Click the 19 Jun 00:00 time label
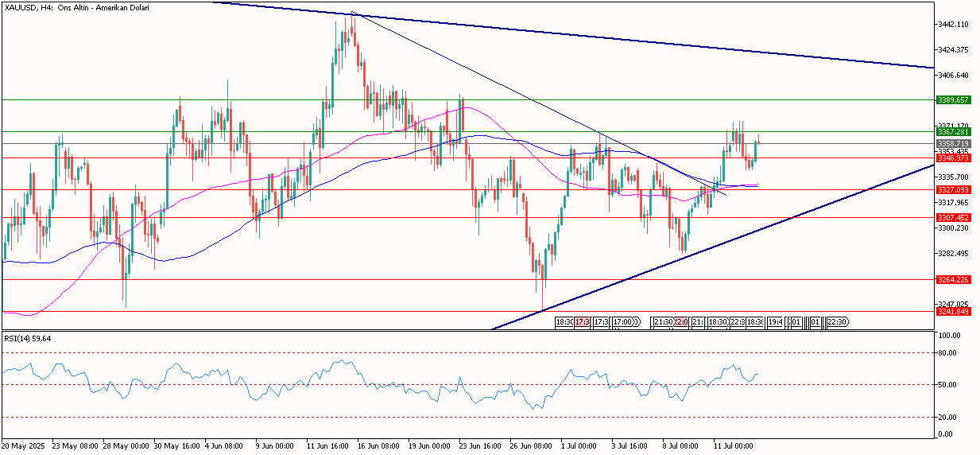This screenshot has width=980, height=455. 431,446
